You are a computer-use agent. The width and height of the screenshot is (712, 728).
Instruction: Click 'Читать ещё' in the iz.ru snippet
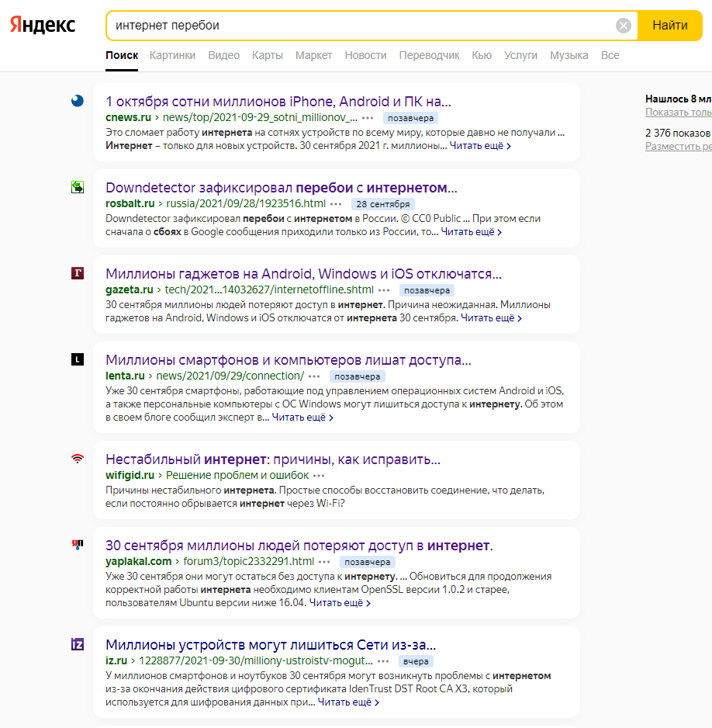click(x=348, y=702)
